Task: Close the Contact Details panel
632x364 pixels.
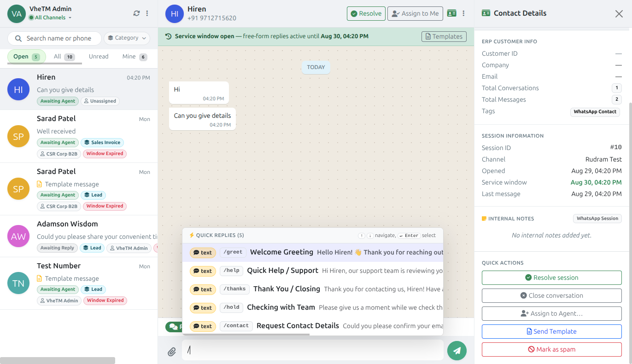Action: click(x=619, y=14)
